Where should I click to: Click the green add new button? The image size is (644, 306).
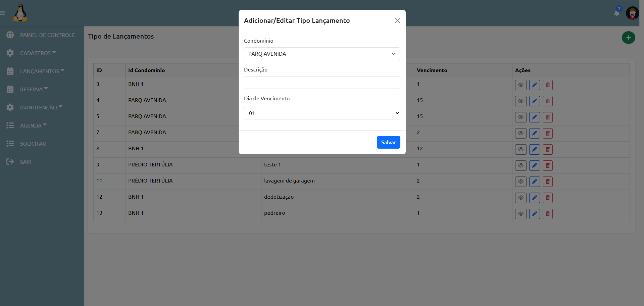(x=628, y=38)
